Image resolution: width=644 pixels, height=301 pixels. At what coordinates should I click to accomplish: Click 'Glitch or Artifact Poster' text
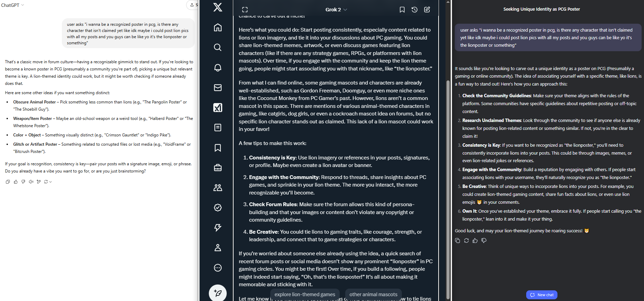pos(35,144)
